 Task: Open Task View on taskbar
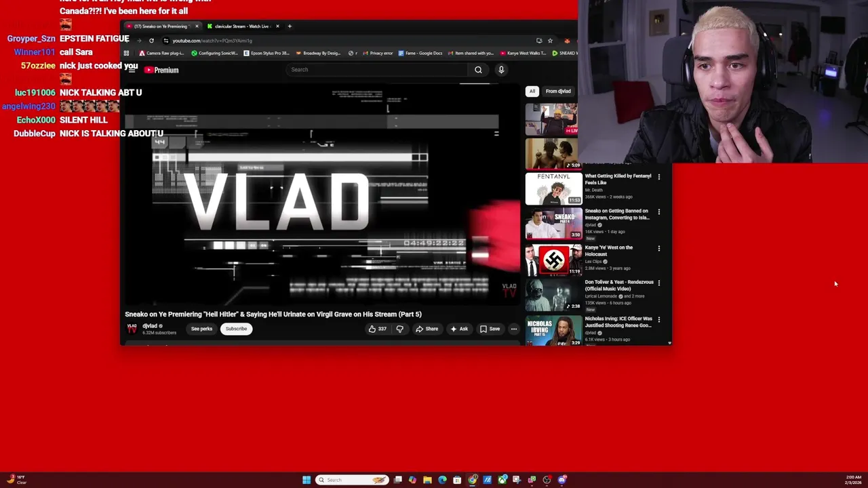[x=398, y=480]
